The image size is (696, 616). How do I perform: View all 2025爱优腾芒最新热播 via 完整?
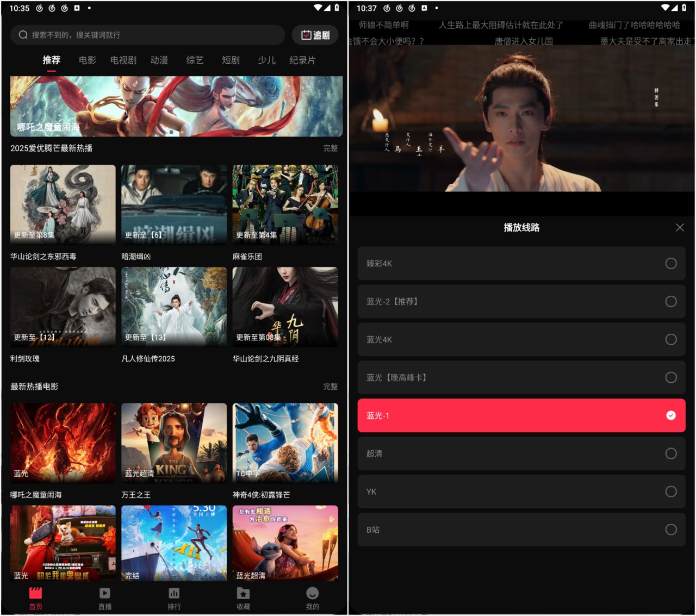(331, 148)
